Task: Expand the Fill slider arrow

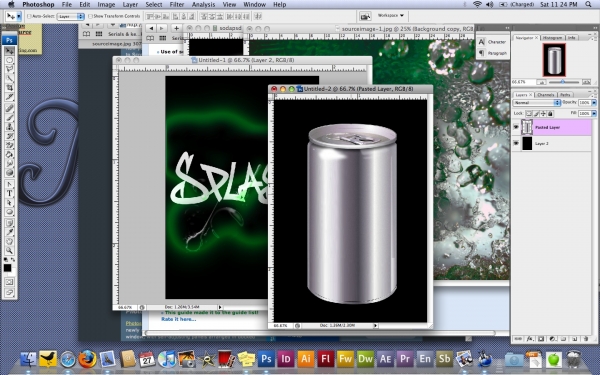Action: tap(594, 114)
